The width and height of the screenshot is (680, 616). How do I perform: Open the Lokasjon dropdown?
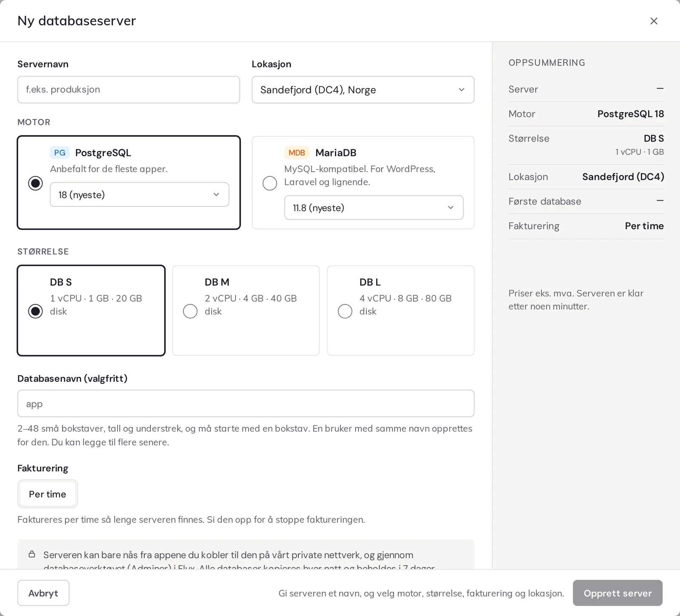(x=363, y=90)
